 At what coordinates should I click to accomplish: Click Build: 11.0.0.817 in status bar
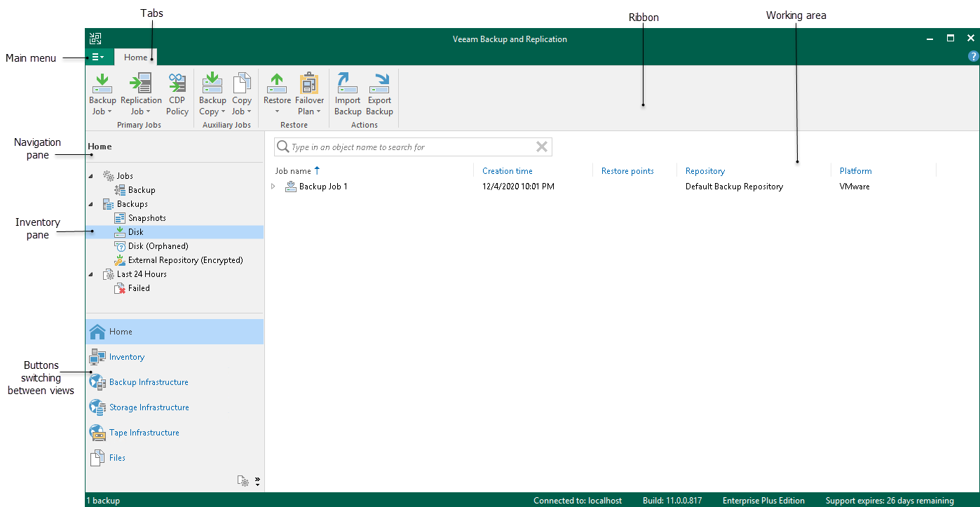(x=673, y=501)
